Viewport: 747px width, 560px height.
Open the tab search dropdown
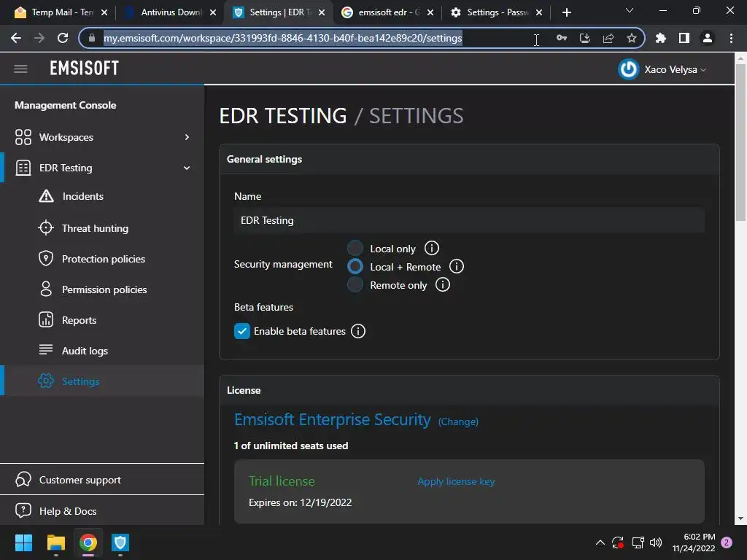click(630, 10)
